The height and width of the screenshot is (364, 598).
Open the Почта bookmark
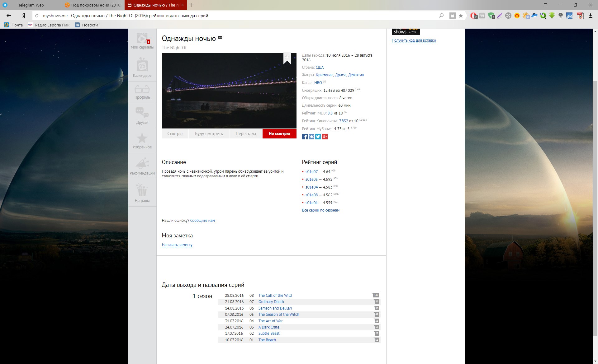[x=13, y=25]
